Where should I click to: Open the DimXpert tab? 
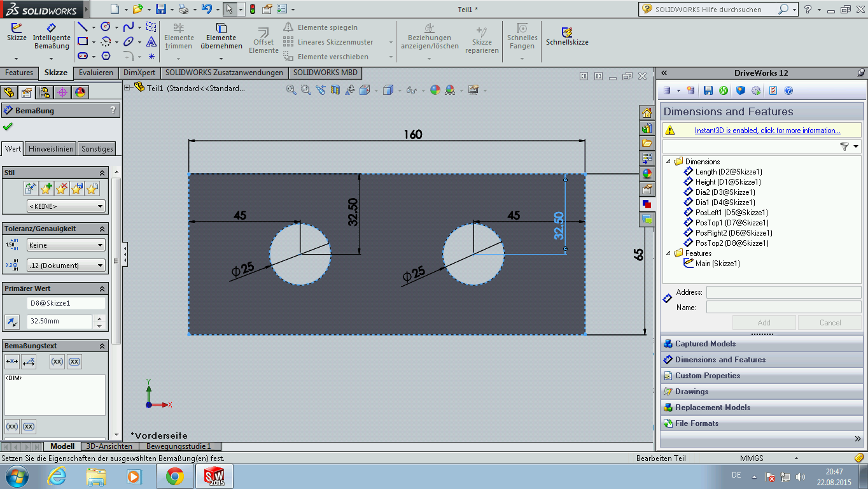pos(139,73)
